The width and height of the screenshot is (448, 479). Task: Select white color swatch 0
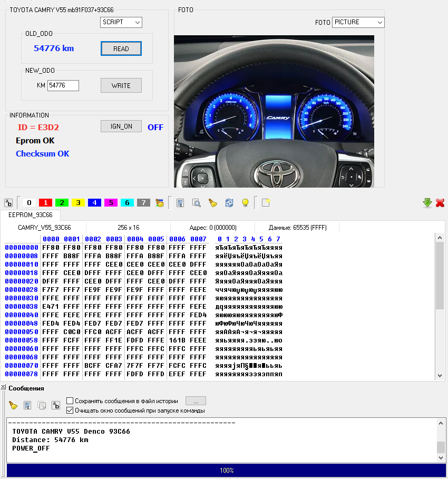click(29, 202)
